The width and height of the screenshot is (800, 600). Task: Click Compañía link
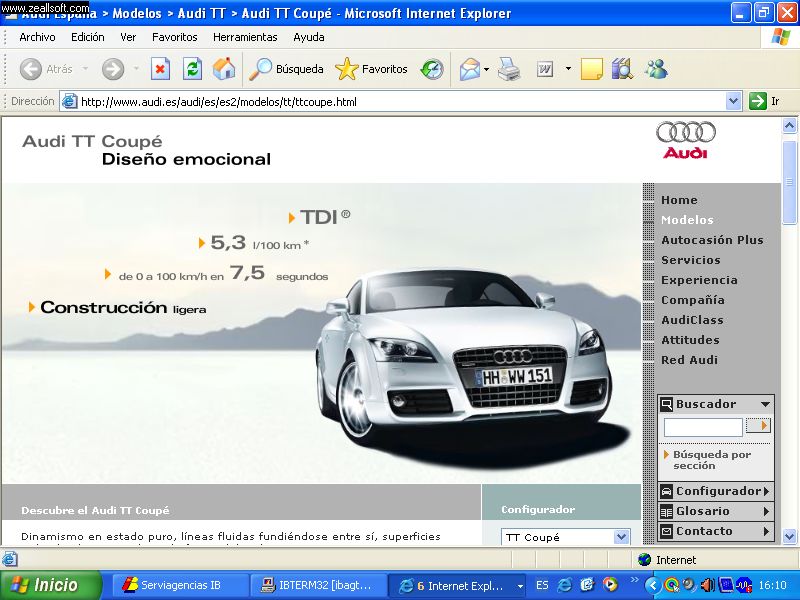click(x=693, y=300)
